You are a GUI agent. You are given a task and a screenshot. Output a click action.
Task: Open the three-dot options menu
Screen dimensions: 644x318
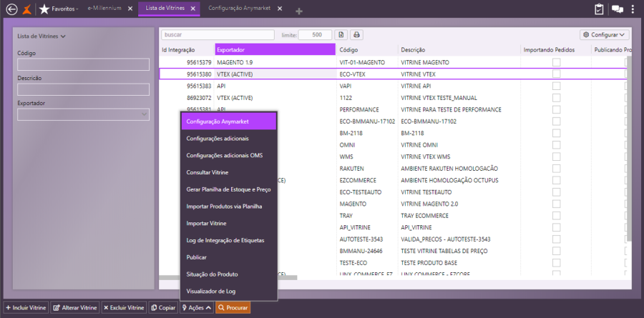pyautogui.click(x=633, y=9)
